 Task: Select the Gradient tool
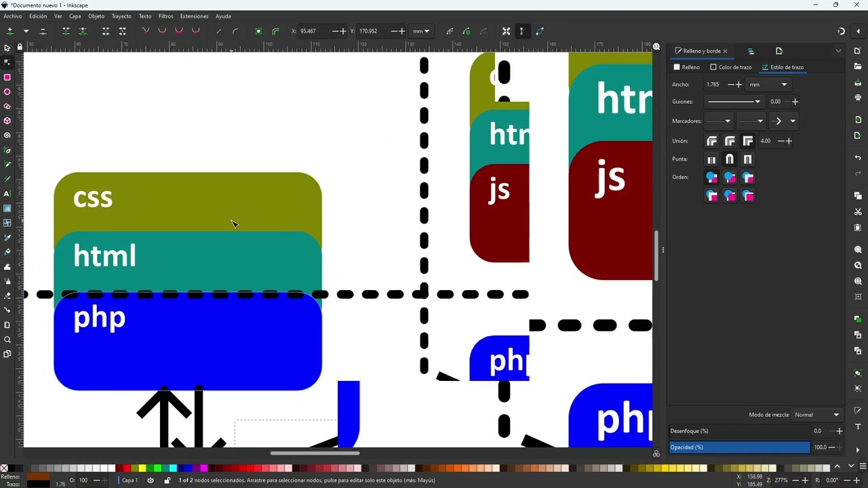(7, 208)
